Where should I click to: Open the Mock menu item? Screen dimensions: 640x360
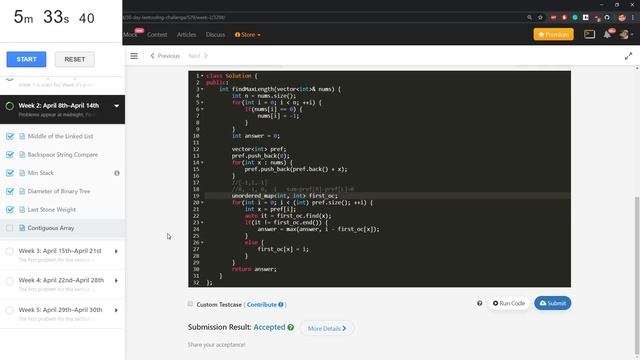(x=130, y=35)
